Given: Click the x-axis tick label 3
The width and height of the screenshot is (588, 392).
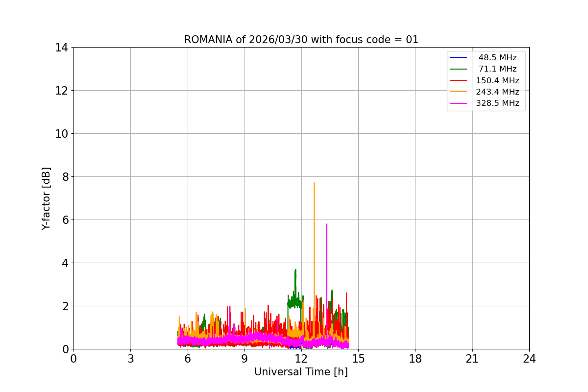Looking at the screenshot, I should point(130,359).
